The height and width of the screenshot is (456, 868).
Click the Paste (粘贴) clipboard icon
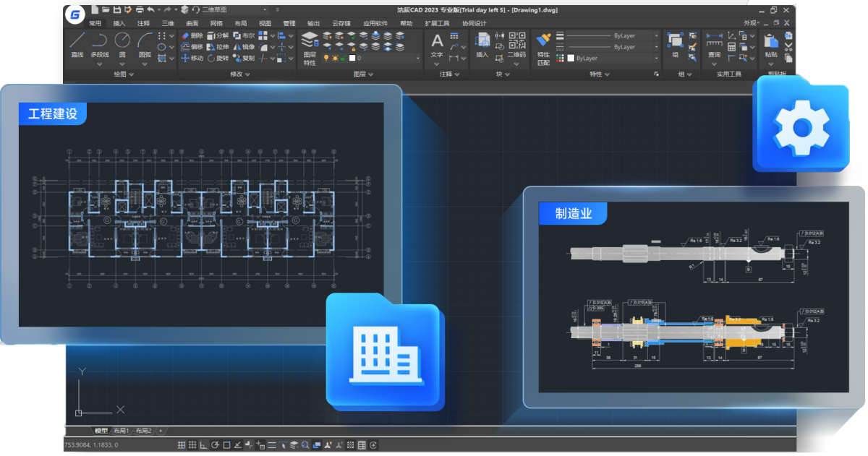[772, 43]
